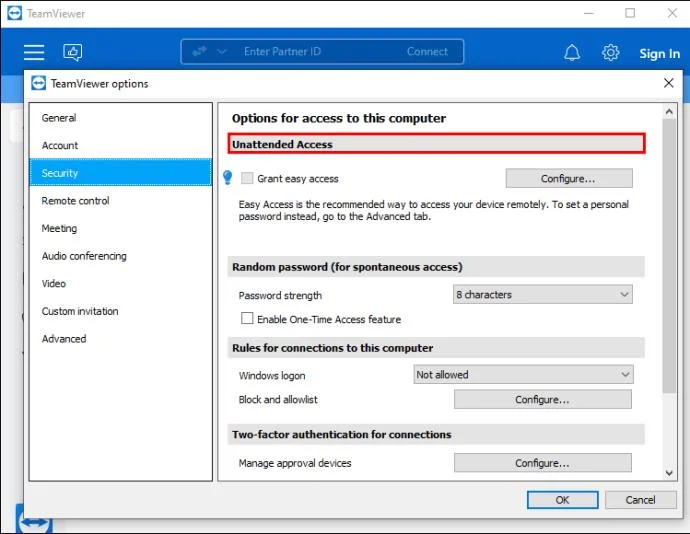Close the TeamViewer options dialog
The image size is (690, 534).
pyautogui.click(x=668, y=83)
